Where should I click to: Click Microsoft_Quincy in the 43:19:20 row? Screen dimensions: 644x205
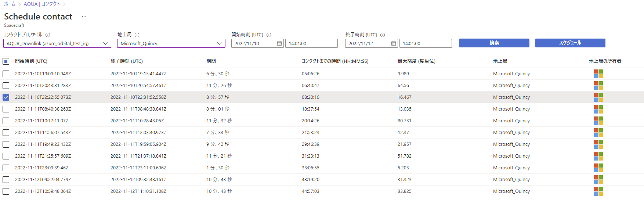point(511,180)
